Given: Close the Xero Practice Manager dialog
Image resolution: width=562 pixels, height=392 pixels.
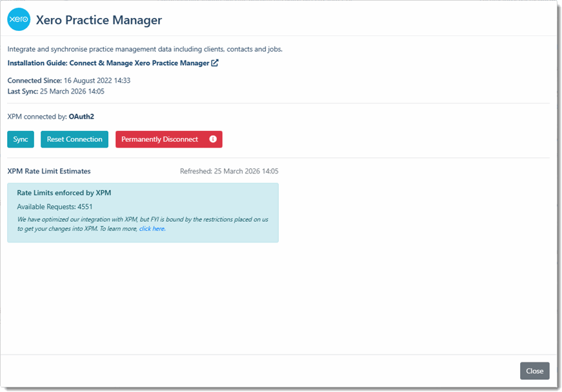Looking at the screenshot, I should click(534, 371).
